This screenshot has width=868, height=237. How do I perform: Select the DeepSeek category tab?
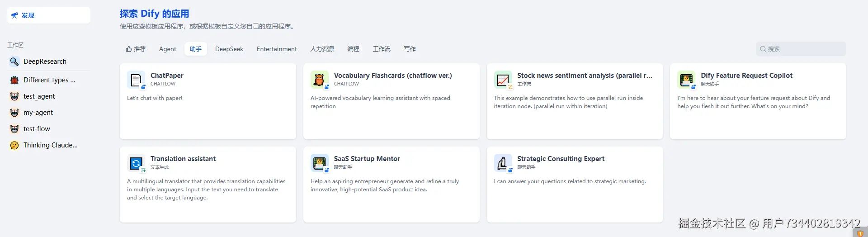point(229,49)
